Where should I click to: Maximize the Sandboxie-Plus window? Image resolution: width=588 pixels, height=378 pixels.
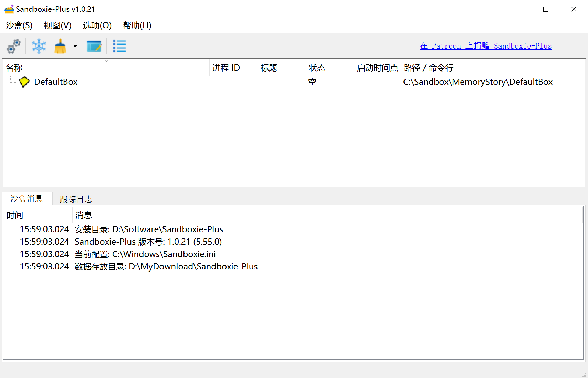tap(546, 9)
